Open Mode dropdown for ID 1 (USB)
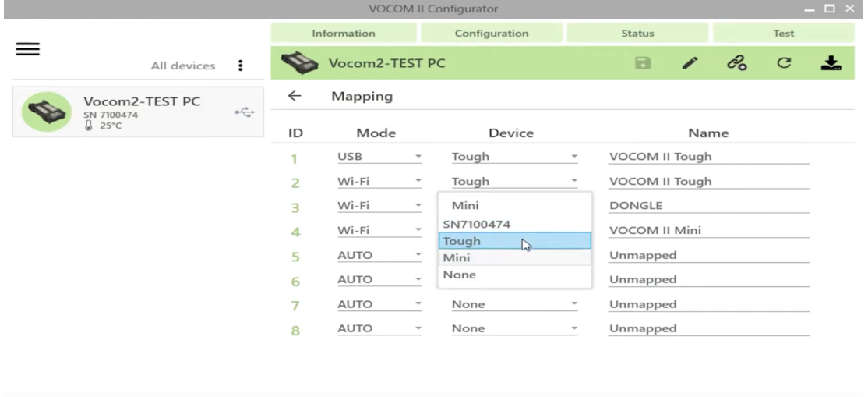 pyautogui.click(x=379, y=157)
